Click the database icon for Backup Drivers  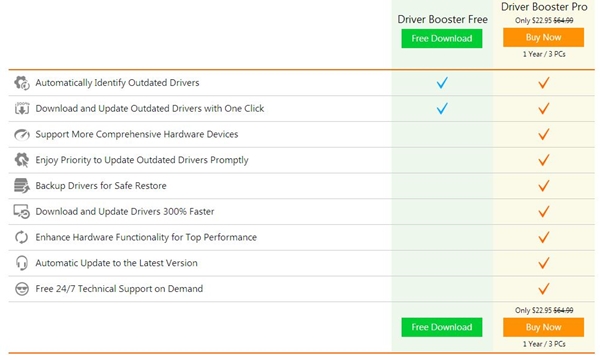click(x=22, y=186)
